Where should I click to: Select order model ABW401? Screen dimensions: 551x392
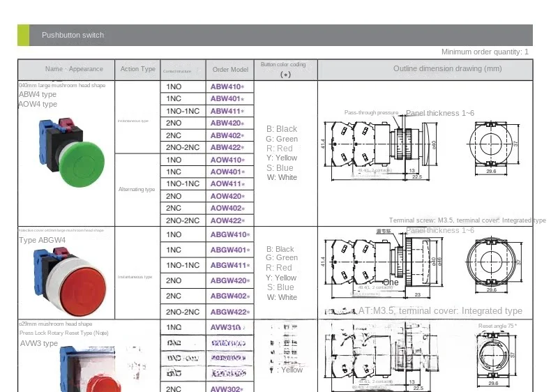pyautogui.click(x=227, y=99)
